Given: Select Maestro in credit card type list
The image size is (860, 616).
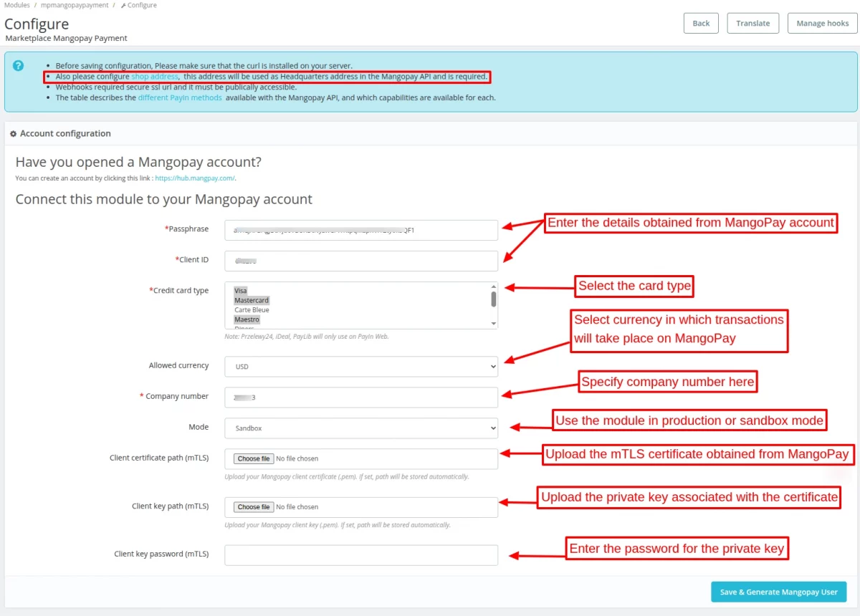Looking at the screenshot, I should coord(247,319).
